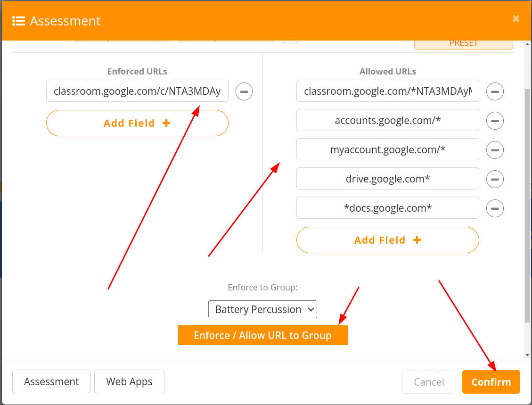Edit the *docs.google.com* input field
Image resolution: width=532 pixels, height=405 pixels.
(x=387, y=208)
